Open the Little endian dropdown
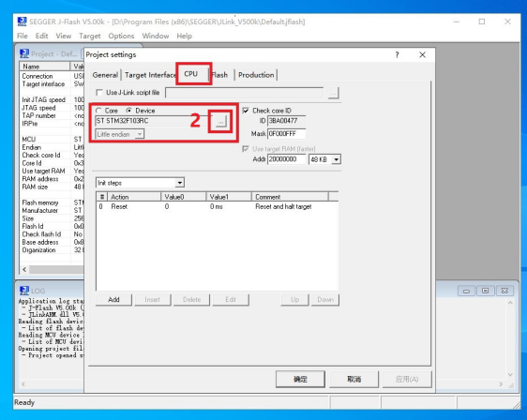Image resolution: width=527 pixels, height=420 pixels. click(139, 134)
